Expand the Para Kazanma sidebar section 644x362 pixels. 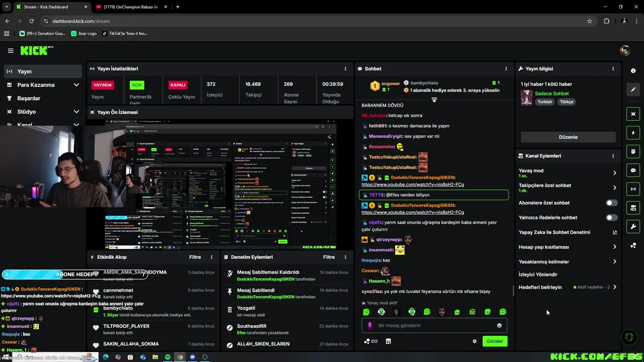(x=43, y=85)
